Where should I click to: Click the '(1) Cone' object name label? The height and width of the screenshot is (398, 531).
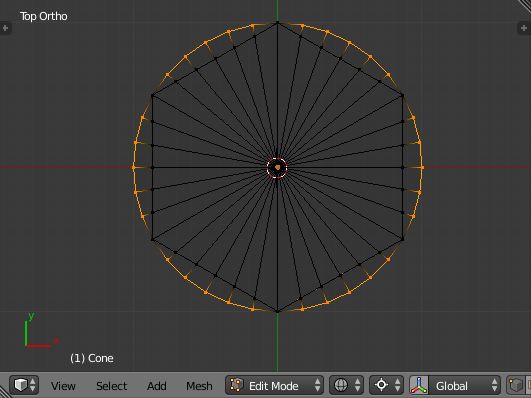click(92, 358)
